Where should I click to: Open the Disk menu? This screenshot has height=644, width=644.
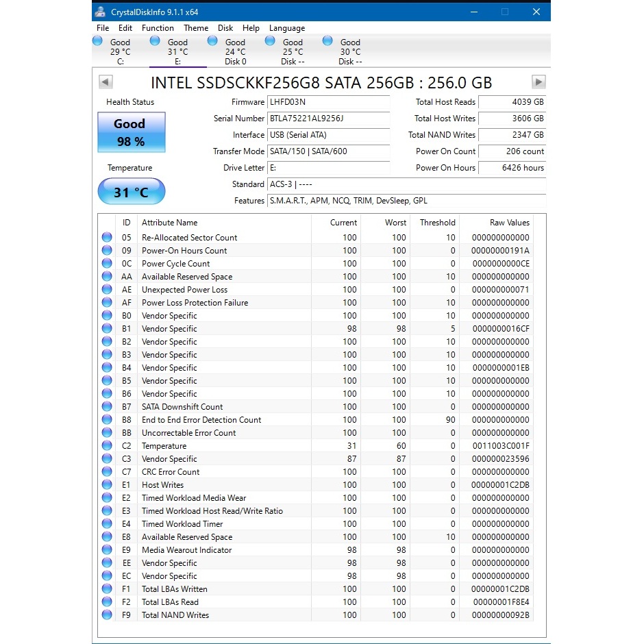pyautogui.click(x=225, y=28)
